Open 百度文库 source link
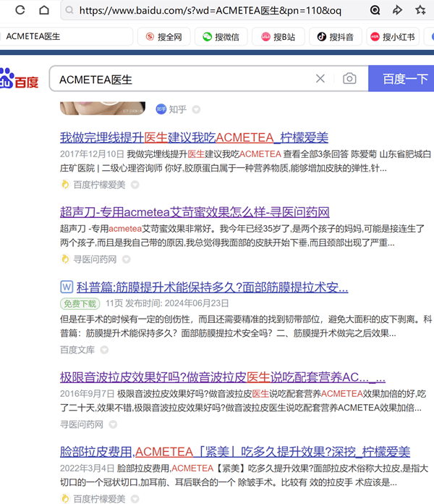The width and height of the screenshot is (434, 504). coord(77,350)
